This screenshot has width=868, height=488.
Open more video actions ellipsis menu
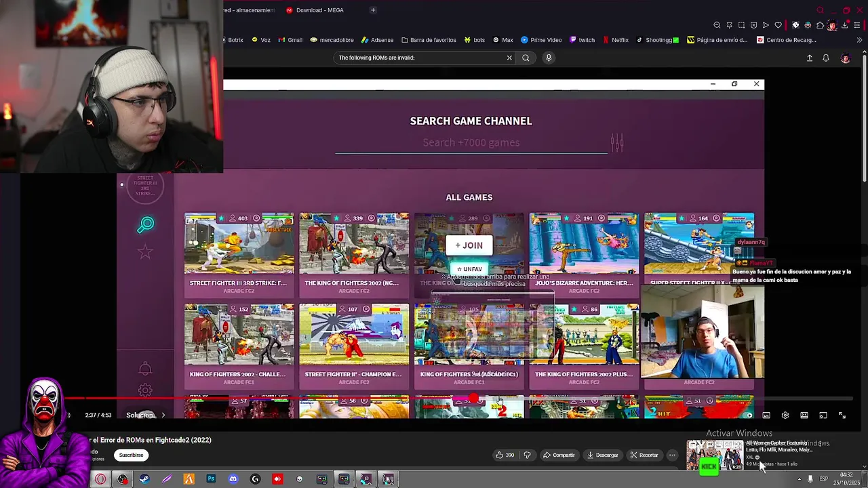pyautogui.click(x=672, y=455)
